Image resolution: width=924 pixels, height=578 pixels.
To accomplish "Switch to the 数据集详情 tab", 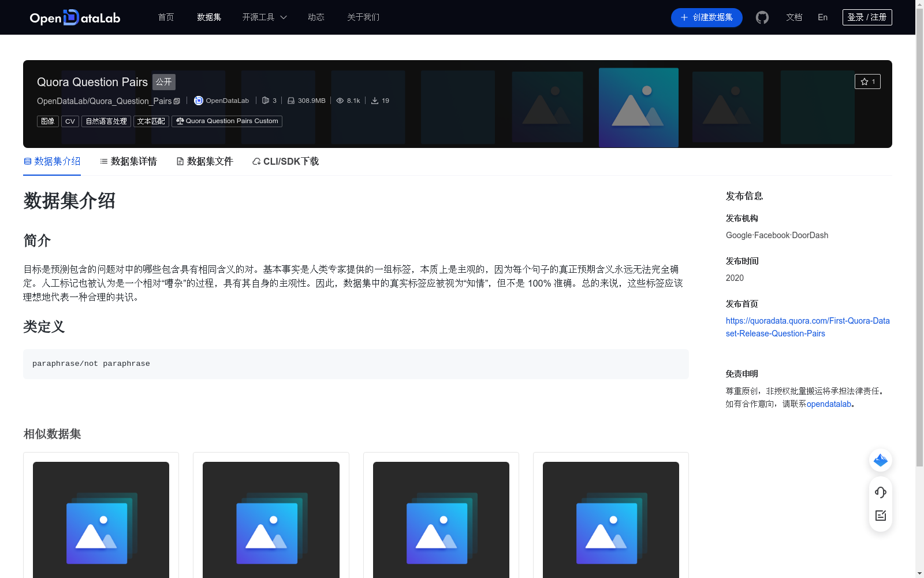I will [x=128, y=161].
